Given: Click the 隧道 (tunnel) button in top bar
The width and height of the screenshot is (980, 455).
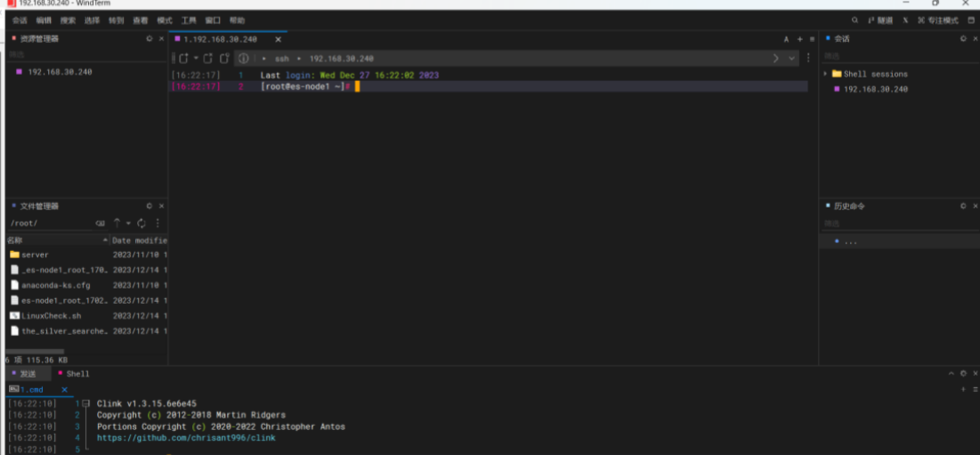Looking at the screenshot, I should pos(880,20).
